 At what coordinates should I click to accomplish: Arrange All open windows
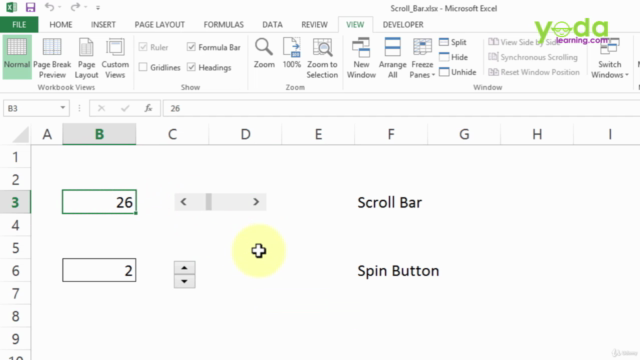click(x=392, y=58)
